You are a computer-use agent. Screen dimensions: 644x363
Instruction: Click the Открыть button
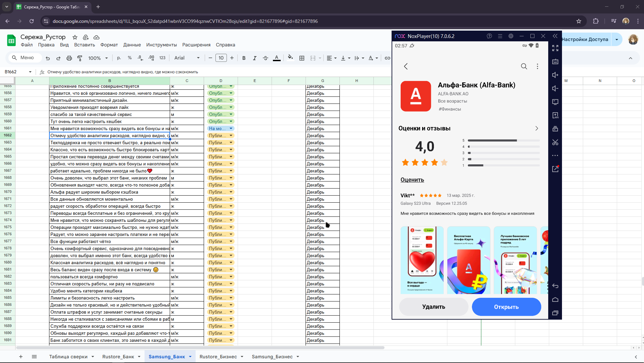click(x=506, y=307)
